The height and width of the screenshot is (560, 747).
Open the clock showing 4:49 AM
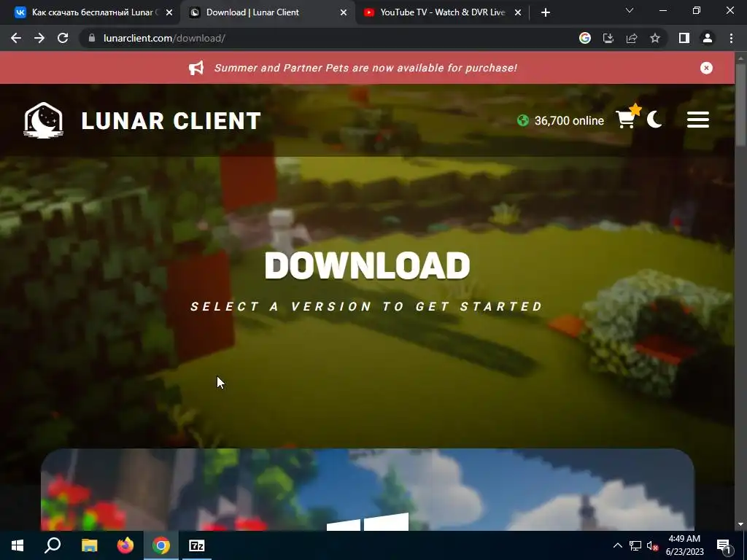[684, 545]
